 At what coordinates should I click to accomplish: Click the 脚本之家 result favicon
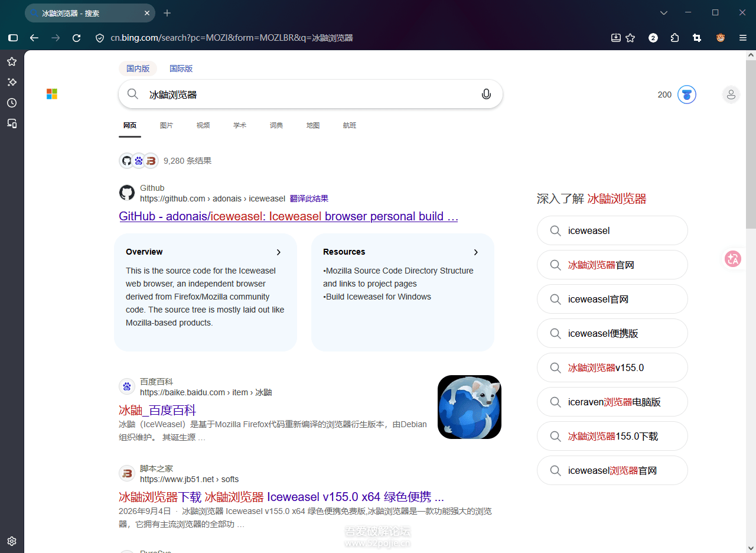[127, 473]
